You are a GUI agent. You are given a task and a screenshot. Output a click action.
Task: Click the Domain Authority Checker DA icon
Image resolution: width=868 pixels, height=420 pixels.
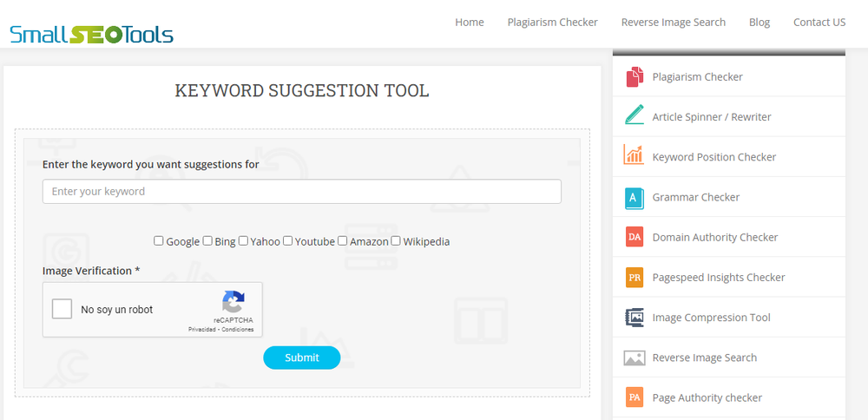coord(635,237)
